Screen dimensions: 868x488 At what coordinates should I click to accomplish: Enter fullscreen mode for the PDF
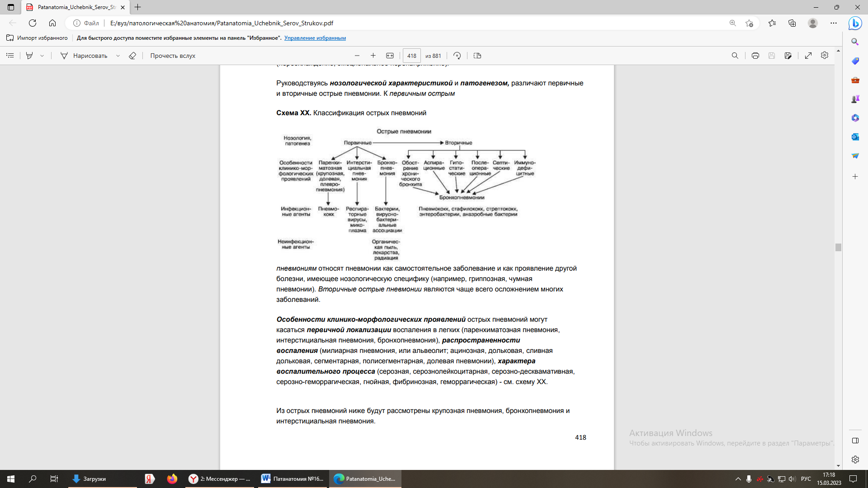pos(808,56)
